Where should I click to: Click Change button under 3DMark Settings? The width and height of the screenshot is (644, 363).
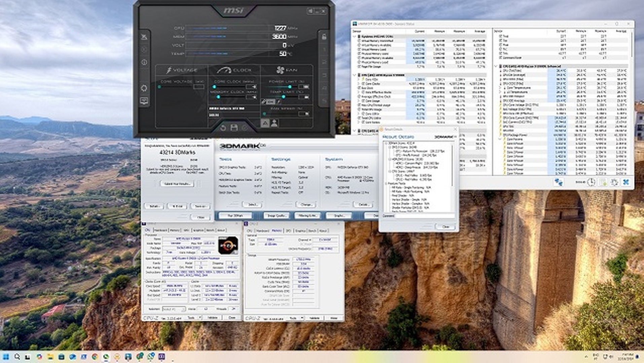coord(306,204)
